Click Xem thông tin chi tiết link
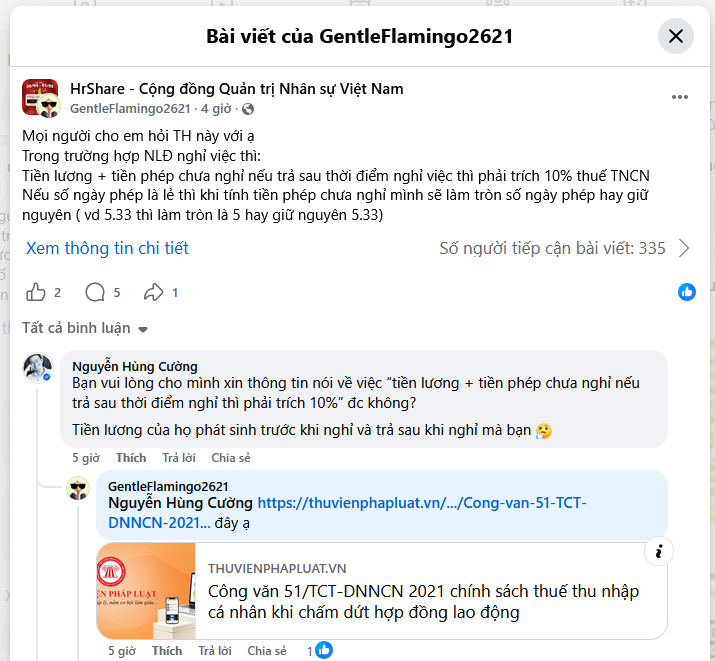This screenshot has width=715, height=661. click(107, 248)
